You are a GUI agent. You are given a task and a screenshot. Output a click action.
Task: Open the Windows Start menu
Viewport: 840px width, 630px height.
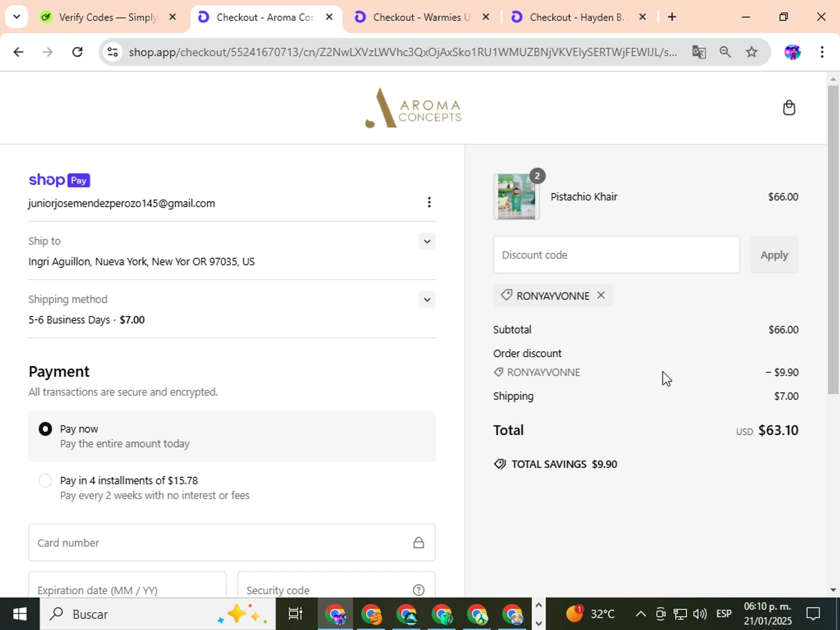(x=20, y=614)
